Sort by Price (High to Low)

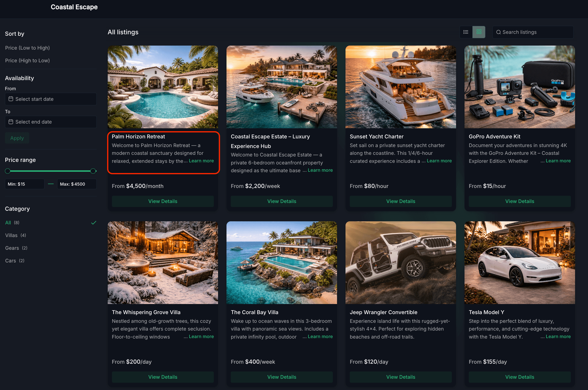(x=27, y=60)
